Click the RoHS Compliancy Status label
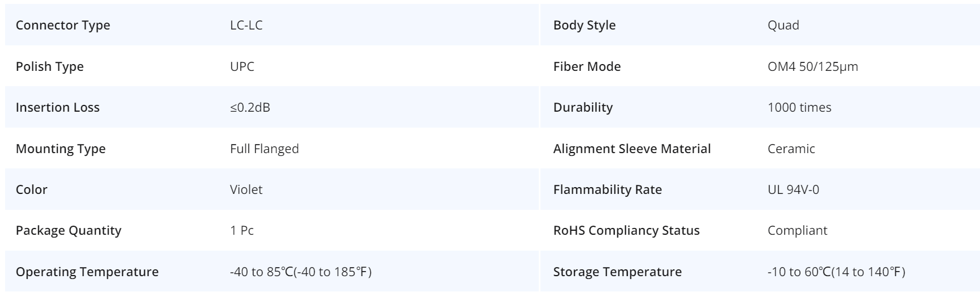The width and height of the screenshot is (980, 296). pos(626,231)
